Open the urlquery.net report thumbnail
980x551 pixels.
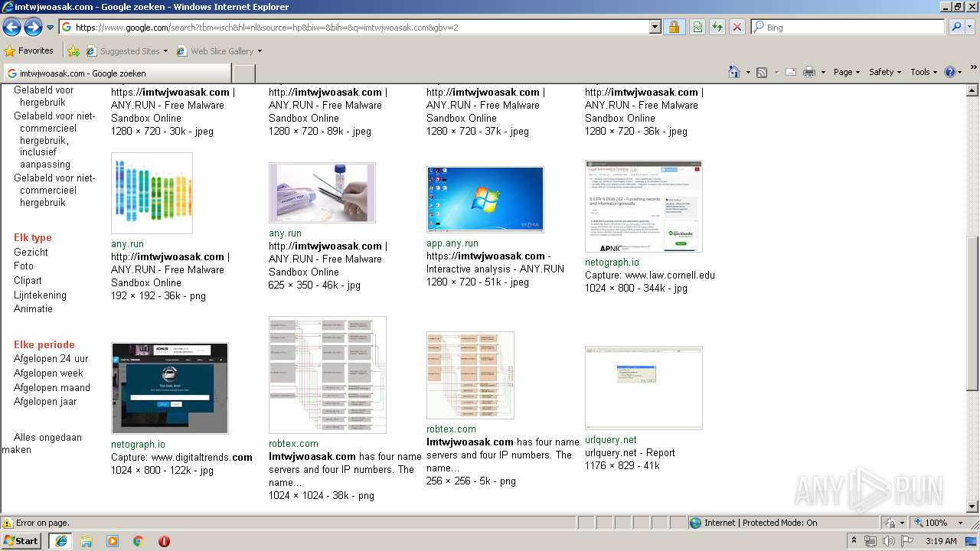[643, 388]
